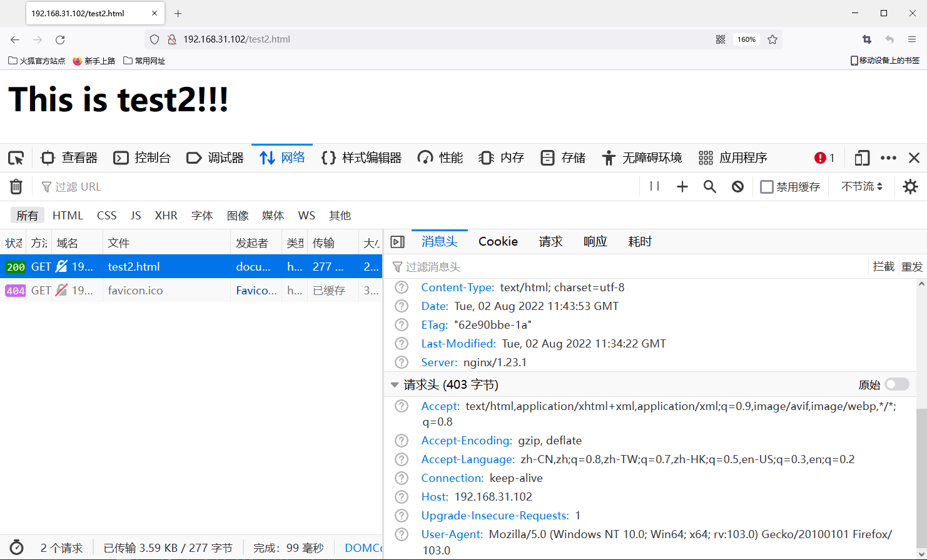Image resolution: width=927 pixels, height=560 pixels.
Task: Click the 重发 resend button
Action: pos(913,266)
